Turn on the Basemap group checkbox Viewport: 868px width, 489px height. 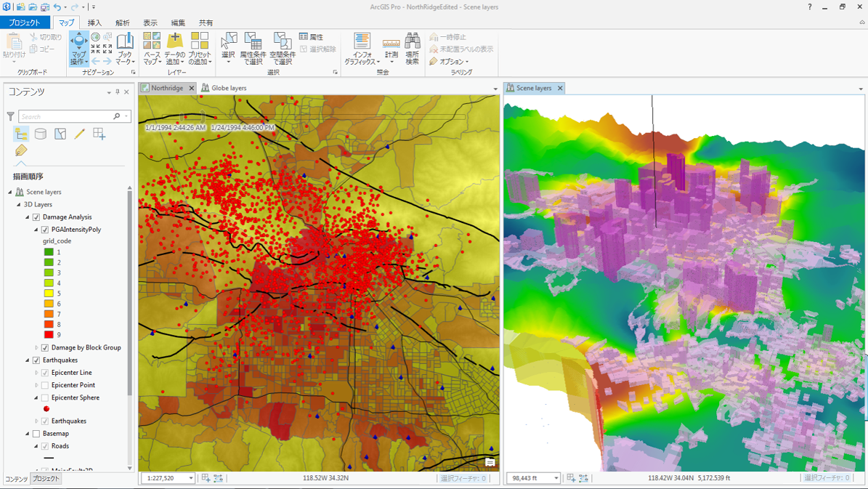tap(36, 434)
